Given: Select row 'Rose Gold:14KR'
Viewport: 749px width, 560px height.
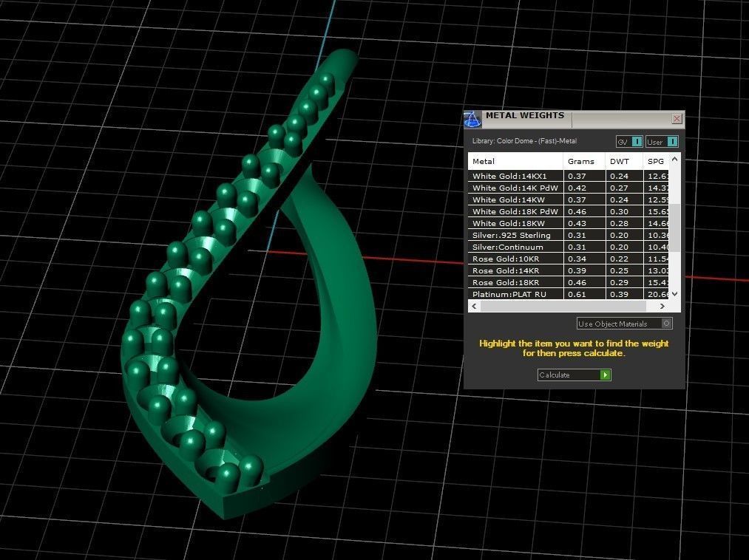Looking at the screenshot, I should pyautogui.click(x=569, y=270).
